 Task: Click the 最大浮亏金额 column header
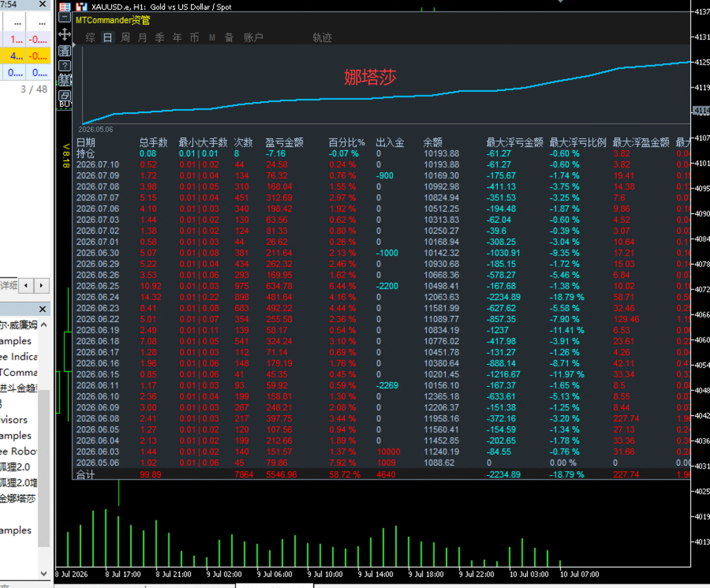[x=515, y=143]
